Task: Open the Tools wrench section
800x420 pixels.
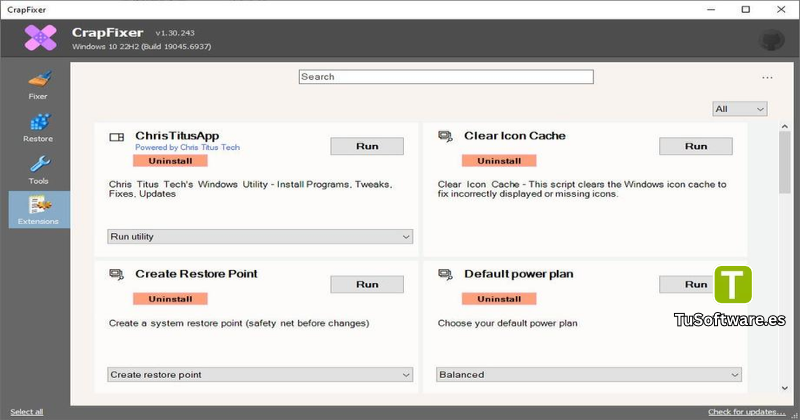Action: click(39, 170)
